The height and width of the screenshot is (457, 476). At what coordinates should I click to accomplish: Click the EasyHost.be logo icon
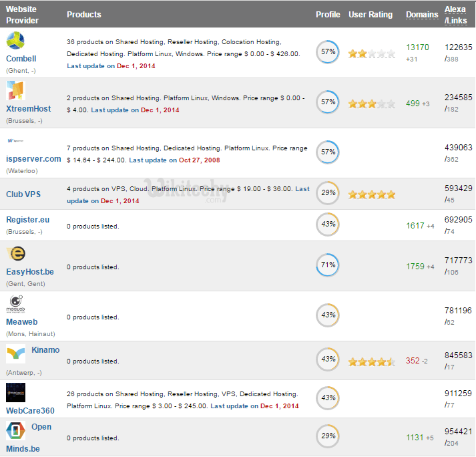coord(16,253)
